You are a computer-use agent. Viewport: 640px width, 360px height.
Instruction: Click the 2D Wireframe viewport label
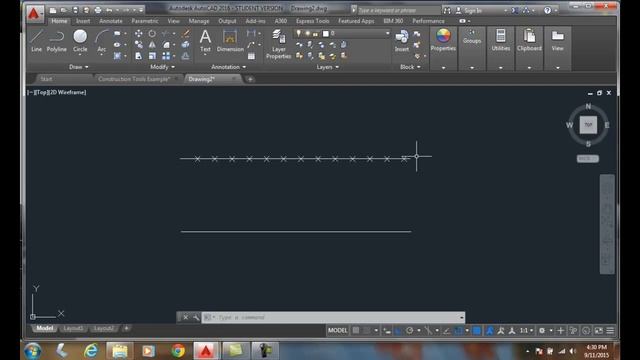tap(67, 93)
